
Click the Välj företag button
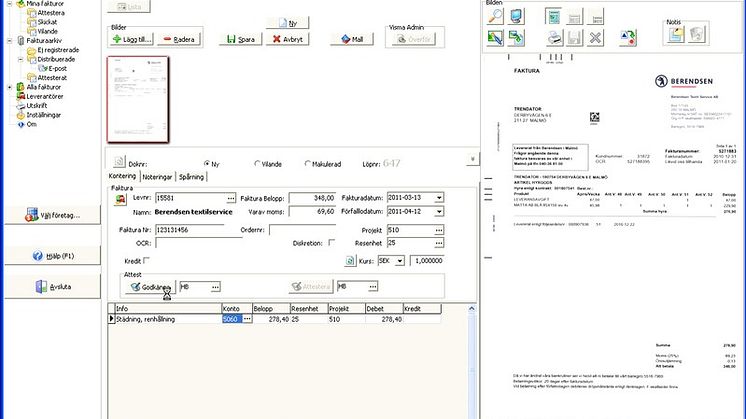point(52,215)
